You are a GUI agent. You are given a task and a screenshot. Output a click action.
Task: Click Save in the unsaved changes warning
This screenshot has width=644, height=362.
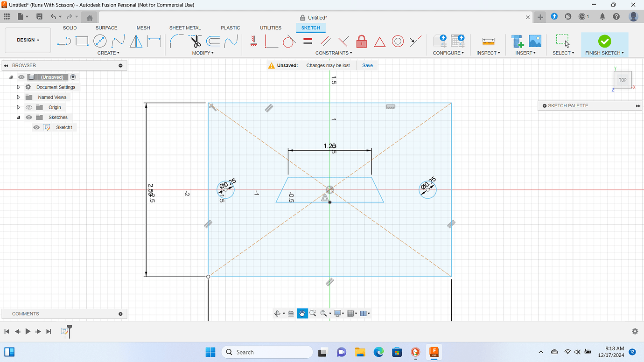coord(367,65)
